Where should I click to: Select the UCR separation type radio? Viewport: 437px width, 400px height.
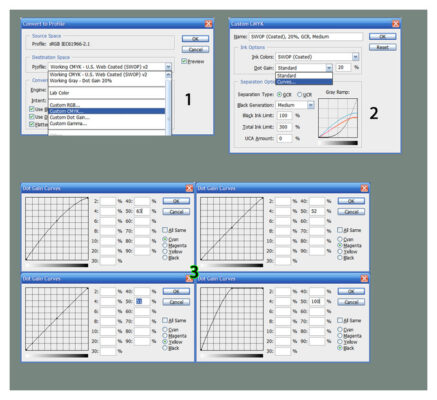[299, 95]
